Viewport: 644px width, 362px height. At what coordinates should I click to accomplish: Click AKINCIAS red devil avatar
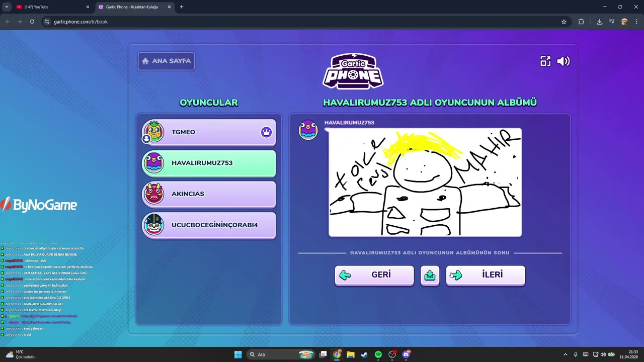pos(153,194)
